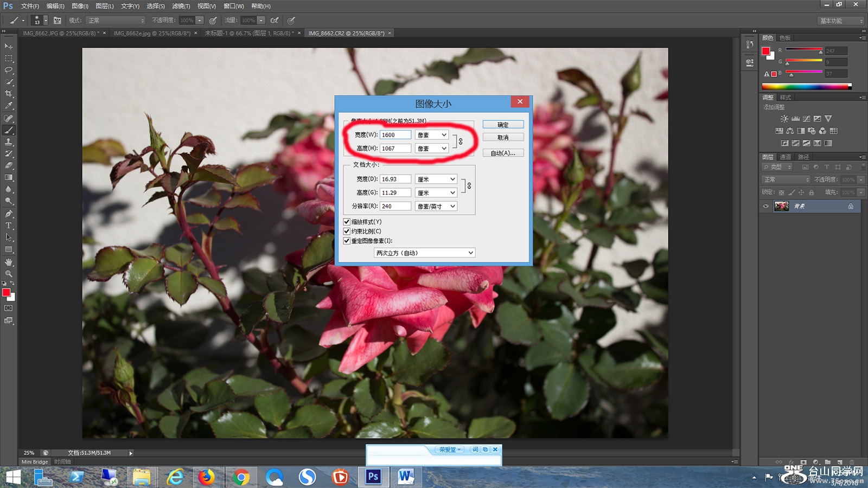Select the Clone Stamp tool
This screenshot has width=868, height=488.
click(9, 142)
